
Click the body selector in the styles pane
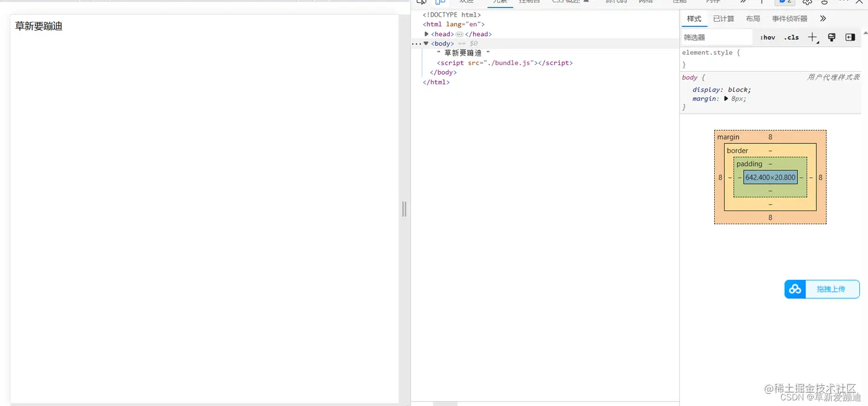690,77
